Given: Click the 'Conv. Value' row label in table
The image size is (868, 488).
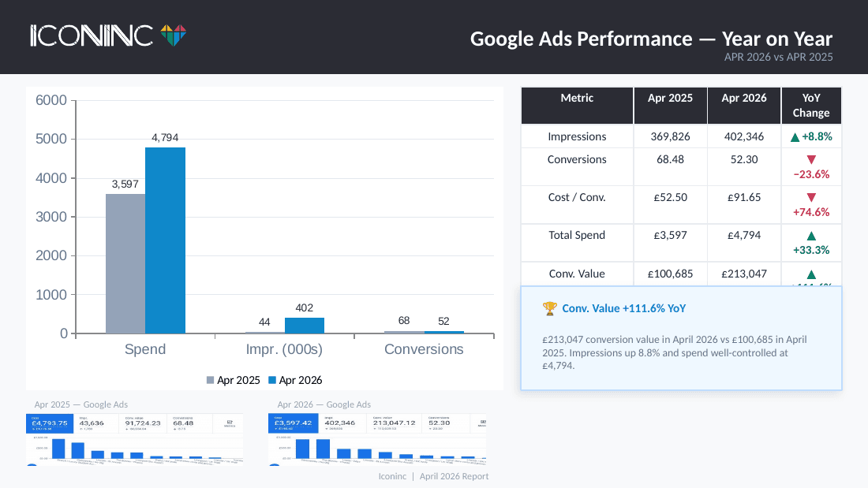Looking at the screenshot, I should click(x=577, y=274).
